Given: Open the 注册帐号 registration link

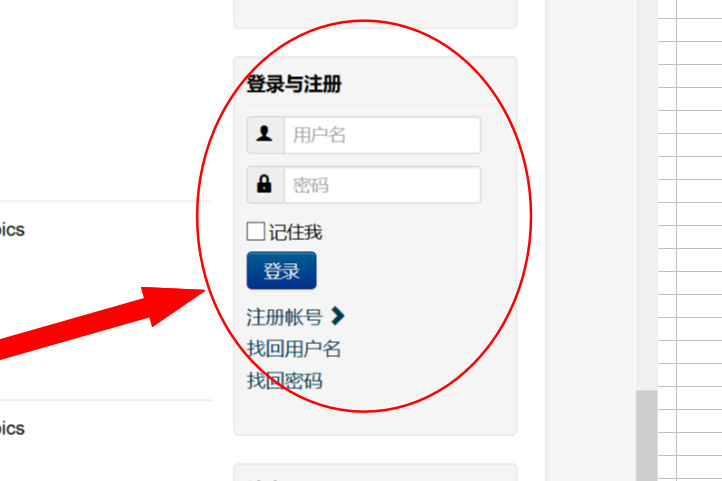Looking at the screenshot, I should pyautogui.click(x=284, y=317).
